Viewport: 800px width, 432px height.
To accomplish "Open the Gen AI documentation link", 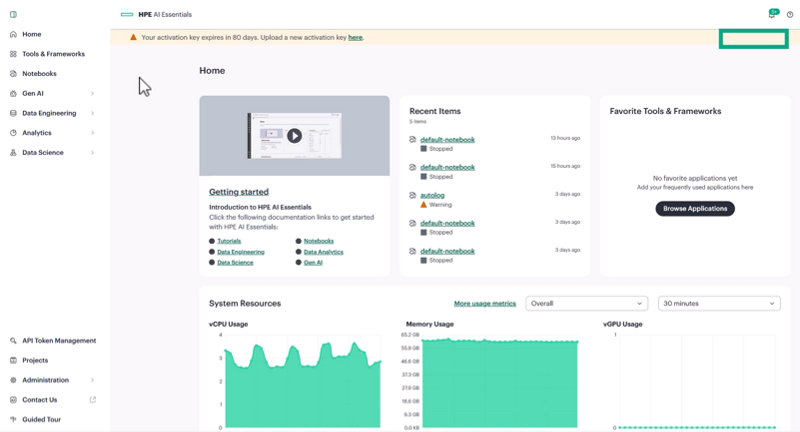I will pos(313,263).
